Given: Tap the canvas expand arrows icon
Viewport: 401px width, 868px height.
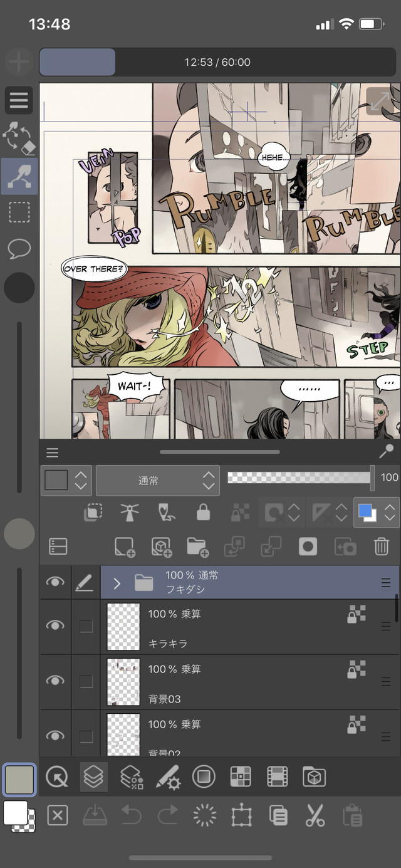Looking at the screenshot, I should pyautogui.click(x=380, y=100).
